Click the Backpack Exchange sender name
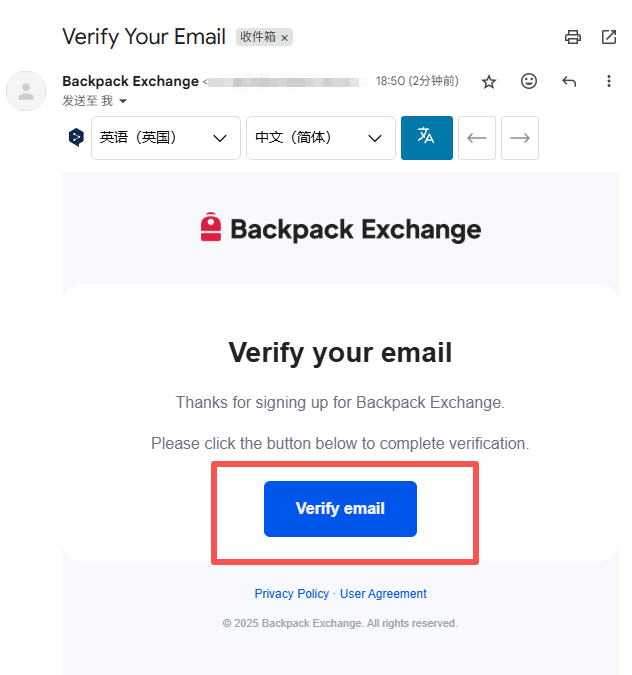Viewport: 632px width, 675px height. (130, 81)
